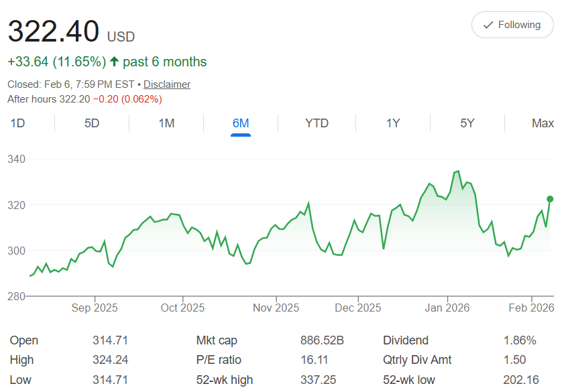This screenshot has width=562, height=392.
Task: Select the 5D range tab
Action: tap(92, 123)
